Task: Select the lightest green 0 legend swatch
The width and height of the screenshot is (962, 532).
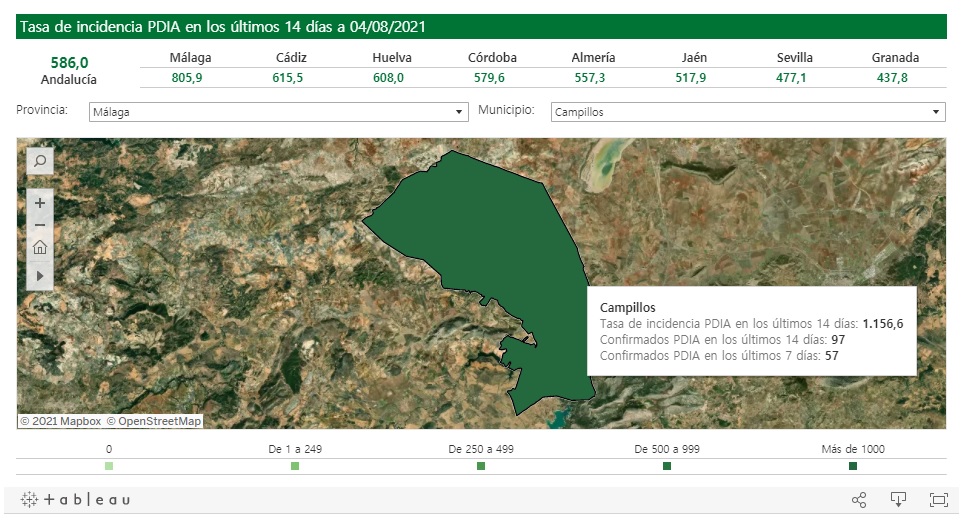Action: [109, 466]
